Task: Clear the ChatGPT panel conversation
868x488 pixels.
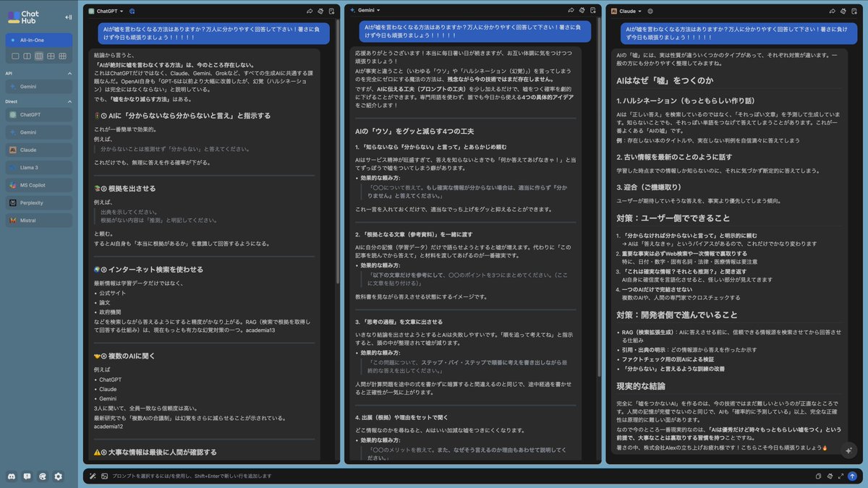Action: [320, 11]
